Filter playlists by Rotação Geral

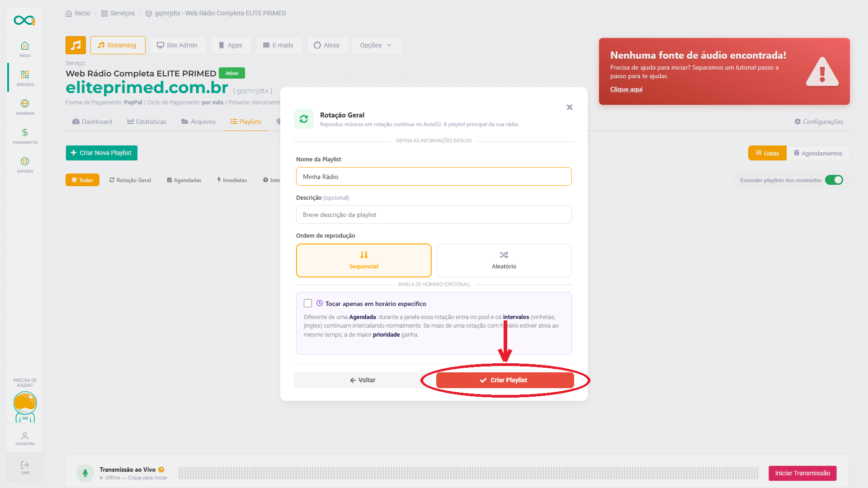(x=130, y=180)
